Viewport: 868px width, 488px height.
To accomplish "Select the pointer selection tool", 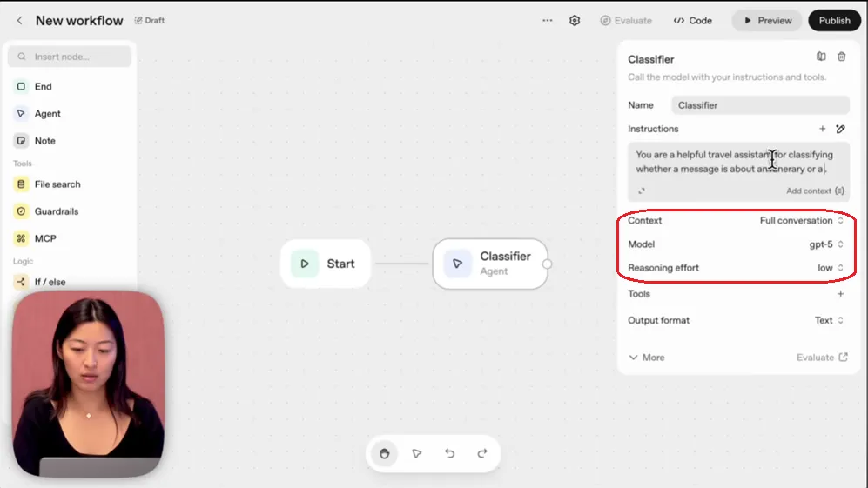I will pyautogui.click(x=417, y=454).
